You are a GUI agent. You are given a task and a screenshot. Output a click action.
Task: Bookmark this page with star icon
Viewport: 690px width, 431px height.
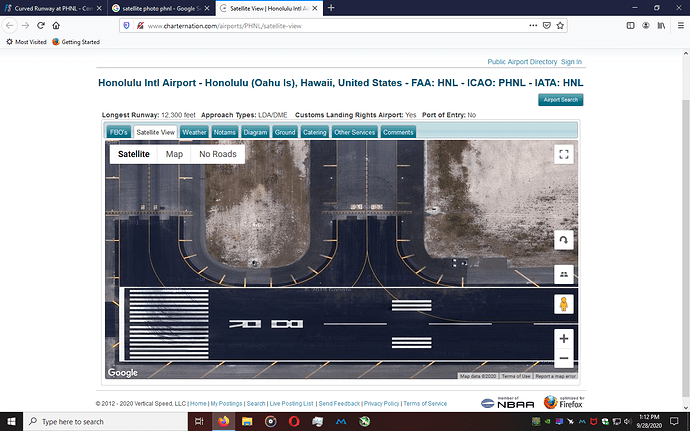pyautogui.click(x=560, y=26)
